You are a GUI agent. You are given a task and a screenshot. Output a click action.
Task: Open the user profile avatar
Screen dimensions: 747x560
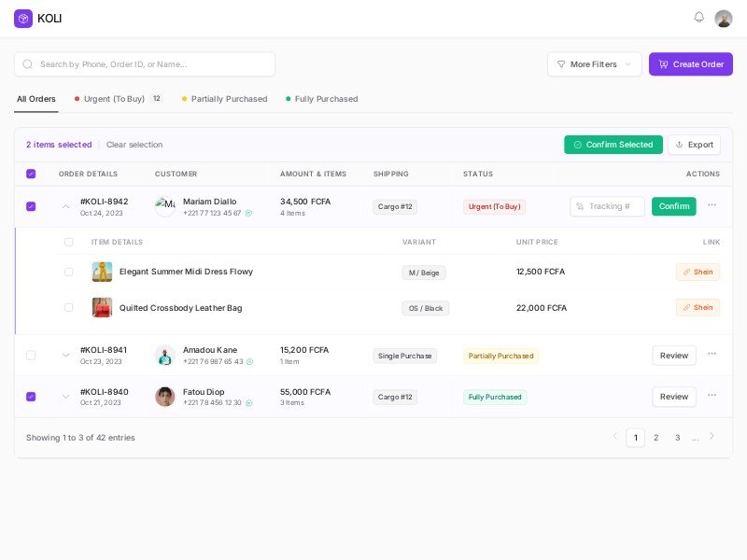click(x=724, y=19)
